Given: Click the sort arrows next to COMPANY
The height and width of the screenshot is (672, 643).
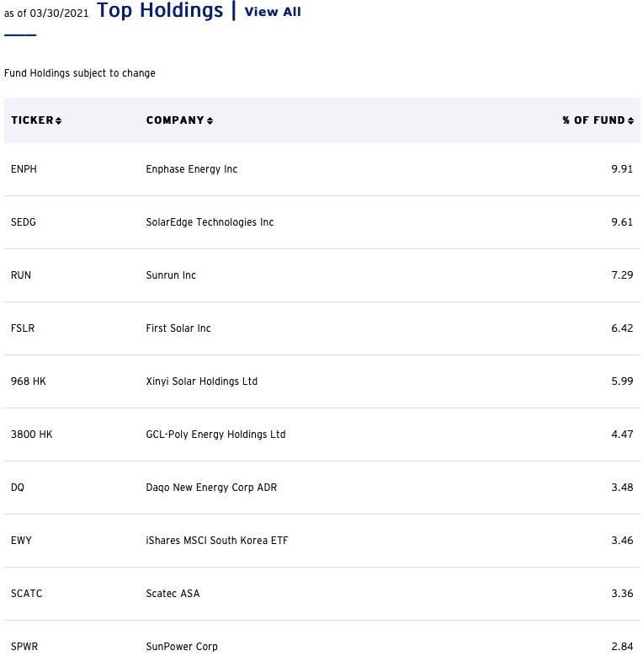Looking at the screenshot, I should [x=210, y=121].
